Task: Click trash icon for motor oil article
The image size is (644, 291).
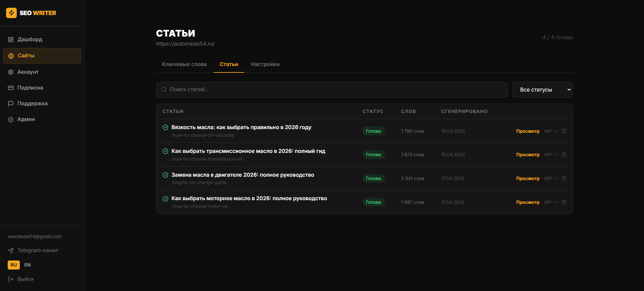Action: 564,202
